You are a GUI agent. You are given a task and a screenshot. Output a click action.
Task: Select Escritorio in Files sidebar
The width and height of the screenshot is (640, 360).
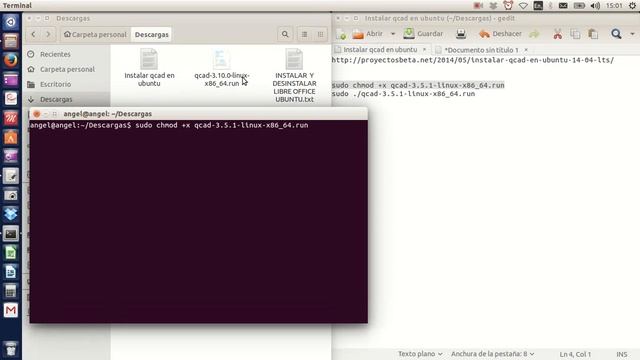pyautogui.click(x=56, y=84)
